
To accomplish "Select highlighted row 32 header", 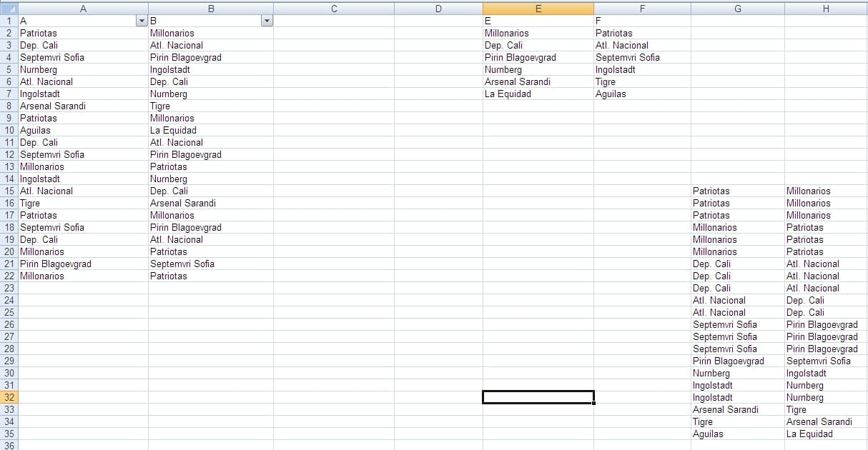I will 9,397.
